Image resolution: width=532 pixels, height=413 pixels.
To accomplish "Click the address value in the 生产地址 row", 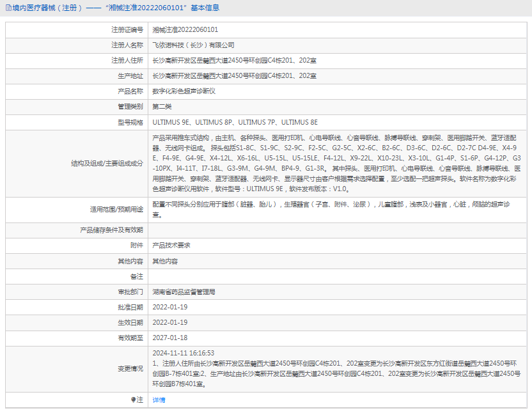I will click(x=235, y=76).
